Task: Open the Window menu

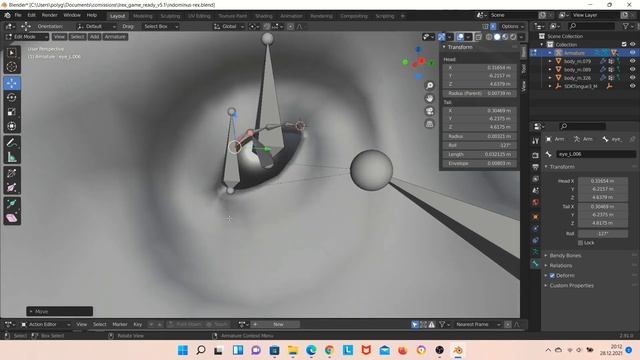Action: point(72,15)
